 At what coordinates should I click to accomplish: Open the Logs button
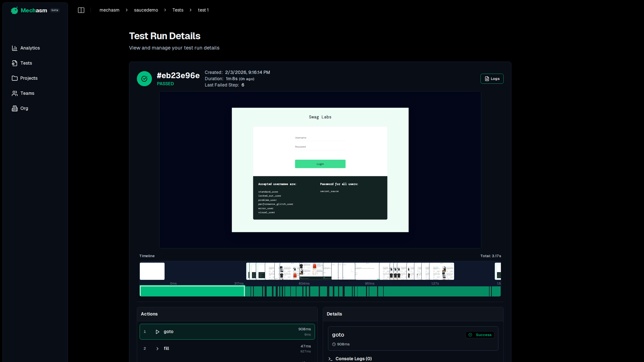click(492, 78)
